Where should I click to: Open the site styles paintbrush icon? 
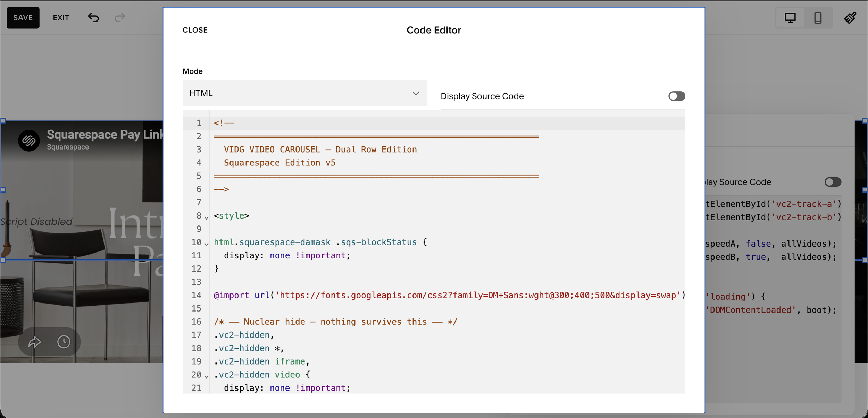pos(850,18)
